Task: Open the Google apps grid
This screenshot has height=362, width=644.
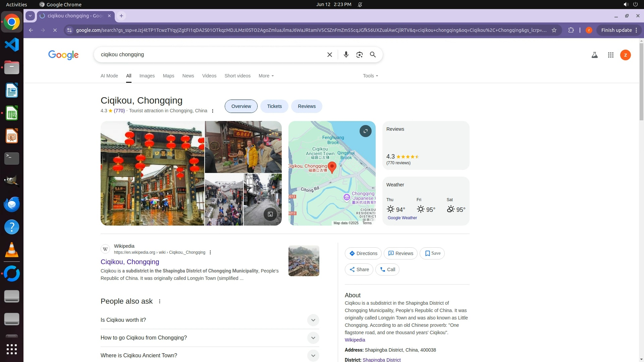Action: coord(610,55)
